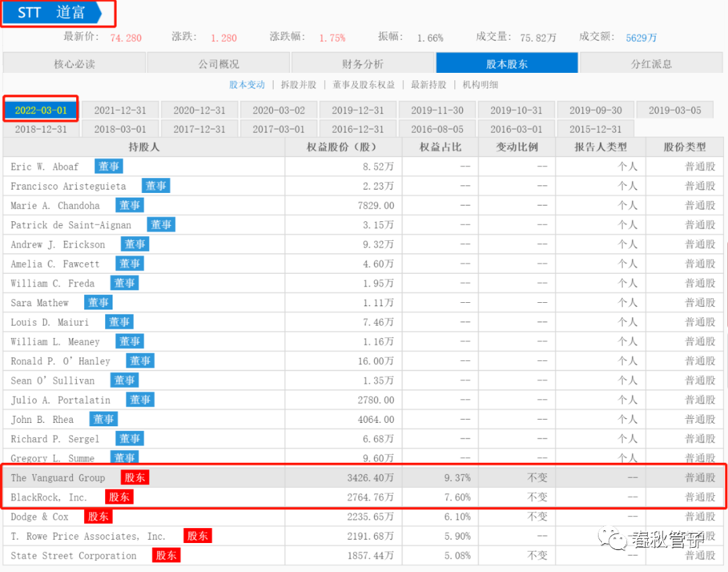Select the 2019-03-05 date tab

(x=675, y=110)
